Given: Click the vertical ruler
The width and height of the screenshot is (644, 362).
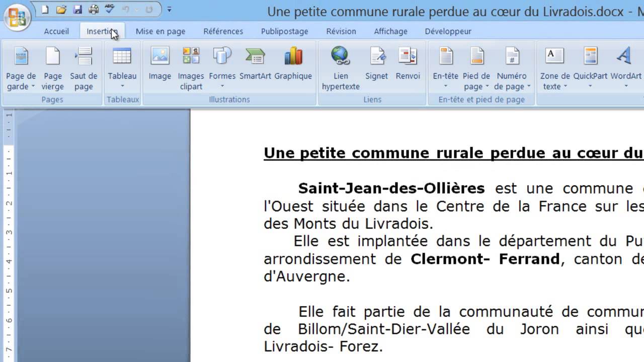Looking at the screenshot, I should [x=9, y=236].
